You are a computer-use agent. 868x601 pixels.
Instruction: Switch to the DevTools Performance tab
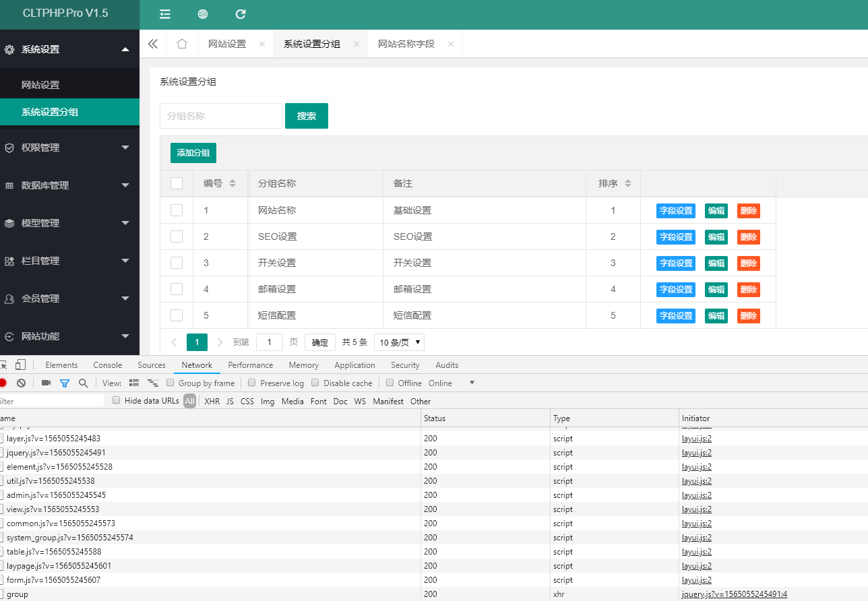point(251,365)
